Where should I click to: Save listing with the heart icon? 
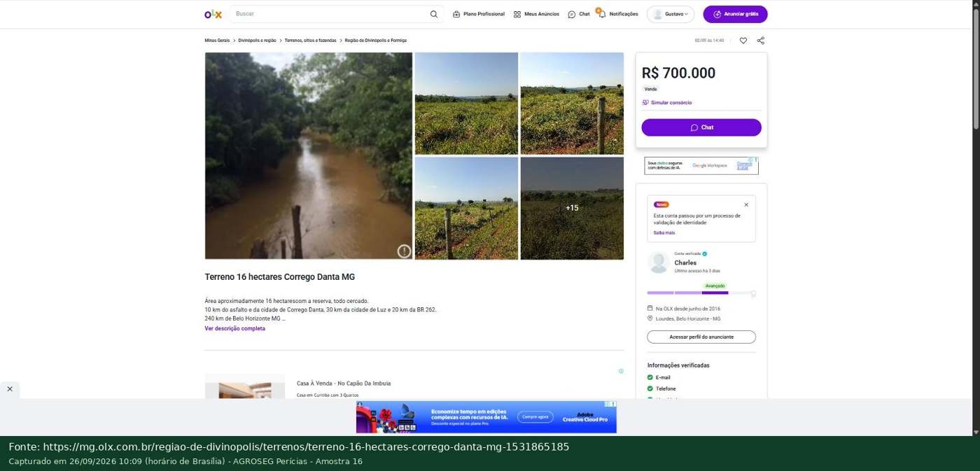tap(743, 41)
